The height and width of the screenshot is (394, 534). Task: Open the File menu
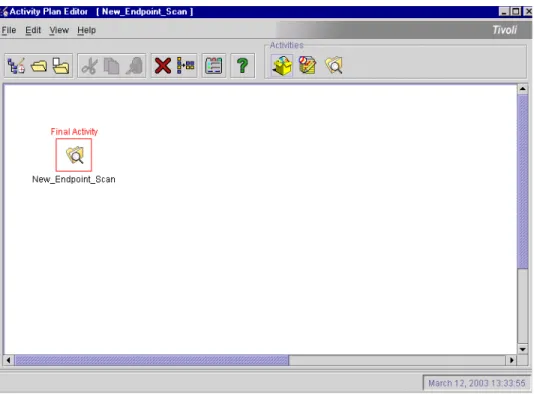tap(9, 30)
